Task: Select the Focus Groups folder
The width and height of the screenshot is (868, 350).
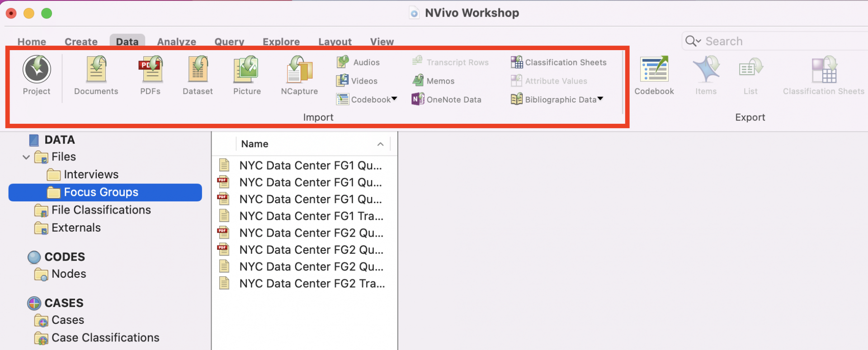Action: pos(105,192)
